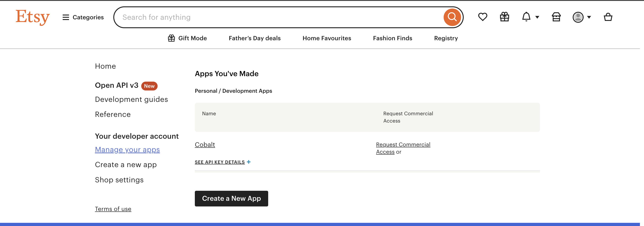This screenshot has width=644, height=226.
Task: Click the Your developer account heading
Action: pyautogui.click(x=137, y=136)
